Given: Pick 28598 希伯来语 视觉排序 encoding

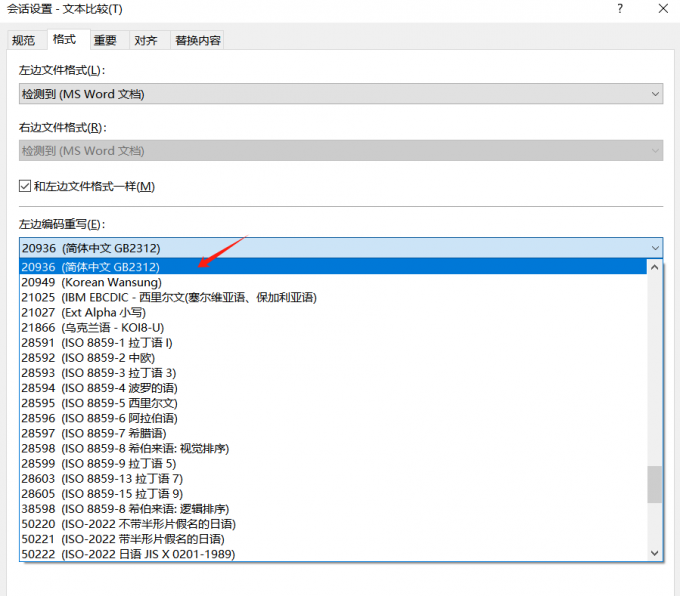Looking at the screenshot, I should (x=333, y=448).
